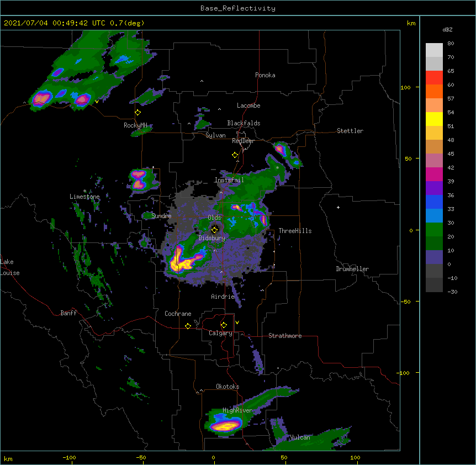
Task: Click the Banff label
Action: [68, 313]
